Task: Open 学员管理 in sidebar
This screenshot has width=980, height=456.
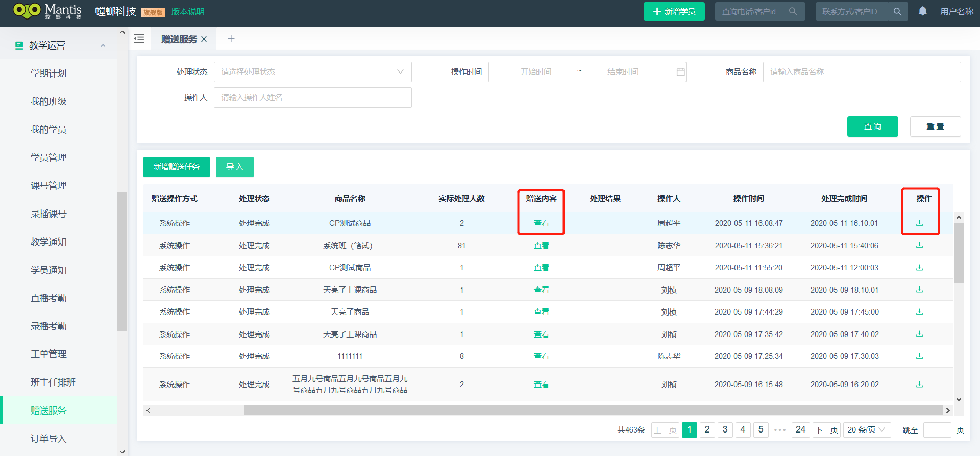Action: tap(48, 157)
